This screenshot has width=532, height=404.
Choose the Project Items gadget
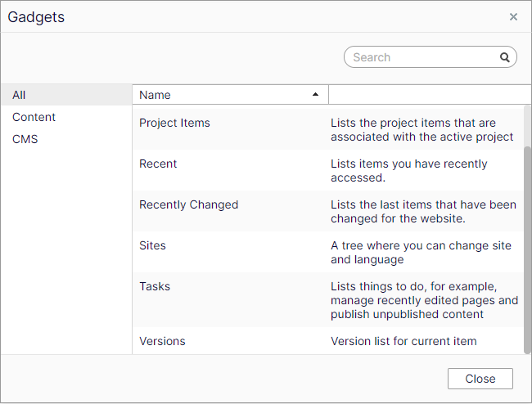[x=174, y=123]
